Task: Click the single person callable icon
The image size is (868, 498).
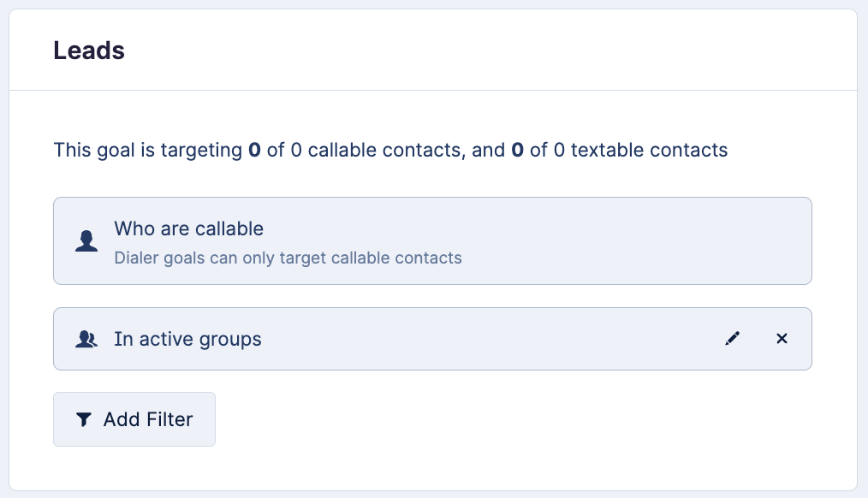Action: [x=86, y=241]
